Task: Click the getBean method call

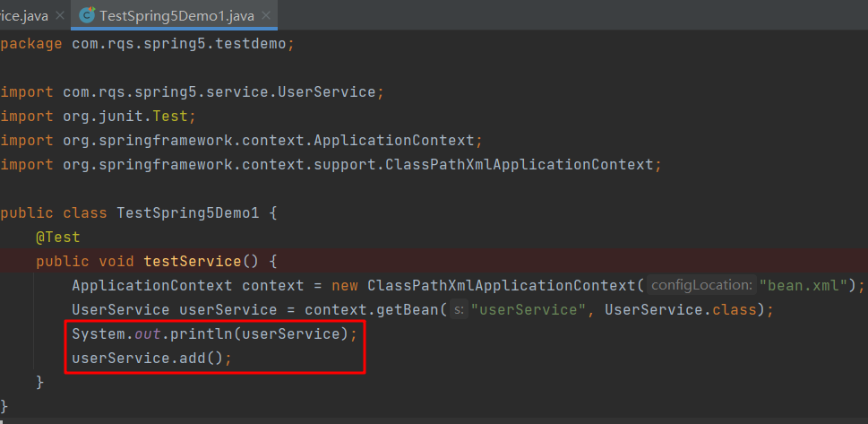Action: pyautogui.click(x=408, y=309)
